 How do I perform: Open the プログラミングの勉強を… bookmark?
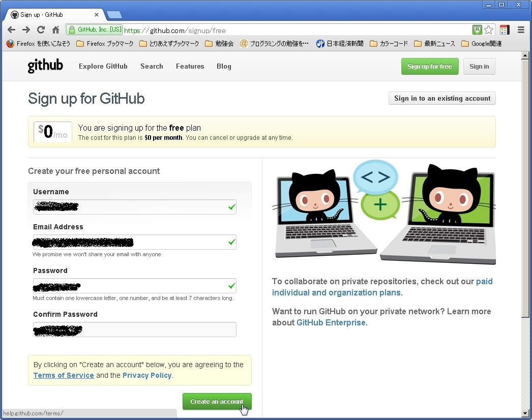coord(274,43)
